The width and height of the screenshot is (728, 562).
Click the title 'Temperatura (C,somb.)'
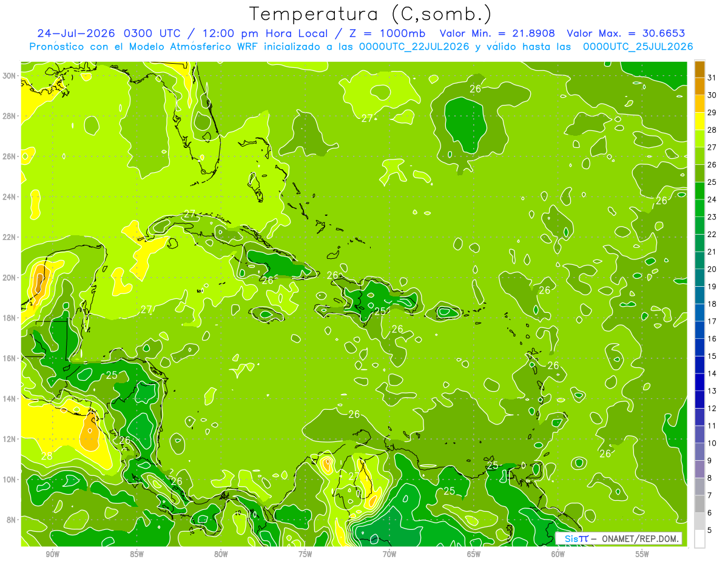[371, 14]
